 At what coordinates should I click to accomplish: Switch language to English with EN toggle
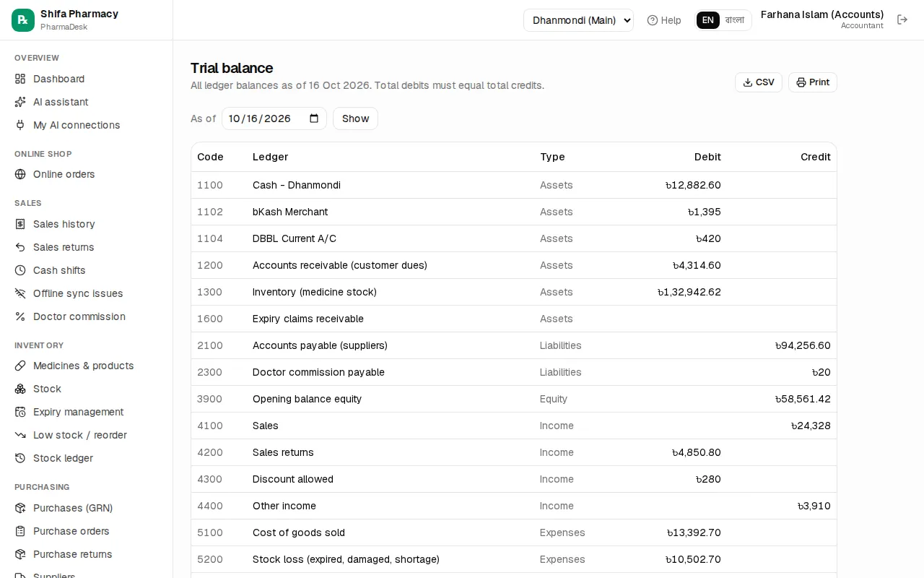pos(708,20)
